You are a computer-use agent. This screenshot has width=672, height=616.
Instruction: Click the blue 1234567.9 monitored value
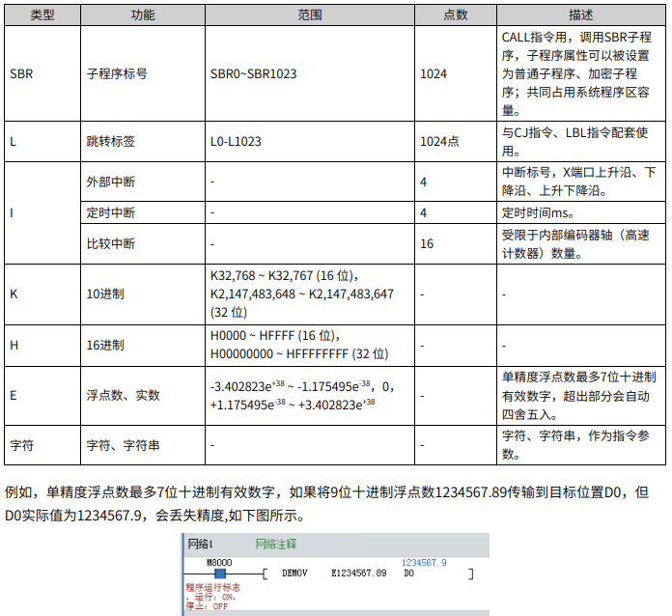pyautogui.click(x=424, y=563)
